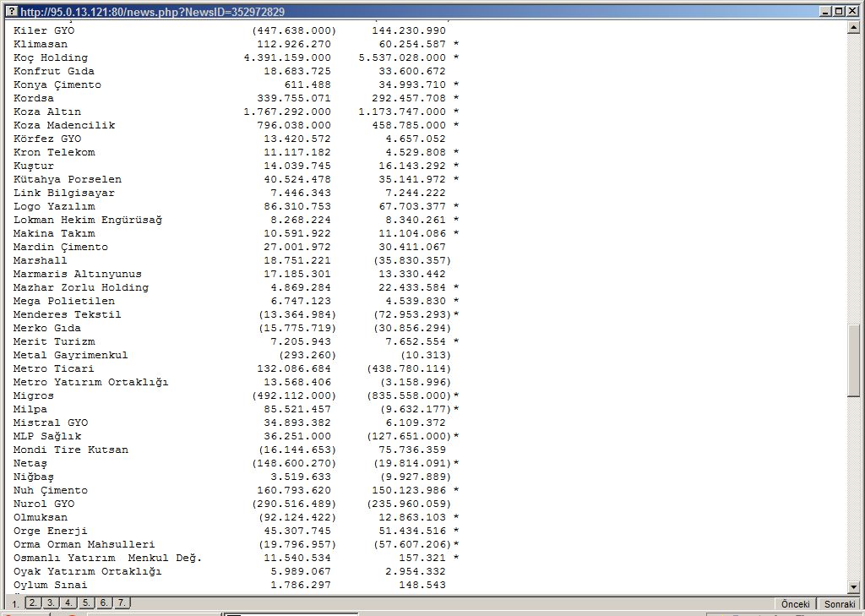Click 'Link Bilgisayar' company name
865x616 pixels.
pos(64,194)
